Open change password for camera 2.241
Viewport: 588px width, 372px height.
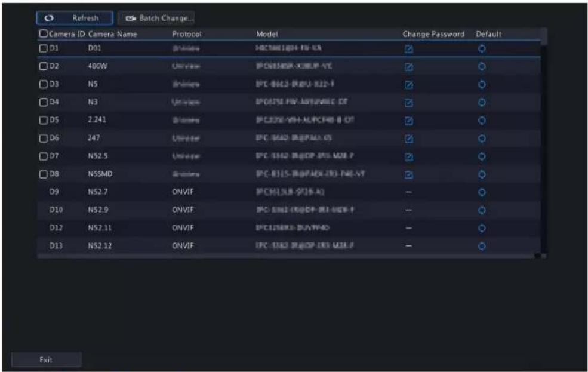pos(409,121)
